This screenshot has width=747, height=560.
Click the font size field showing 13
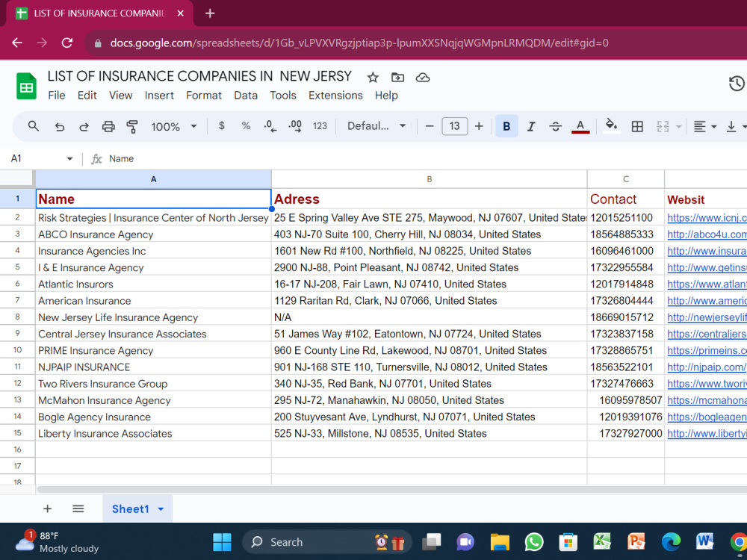click(x=454, y=126)
